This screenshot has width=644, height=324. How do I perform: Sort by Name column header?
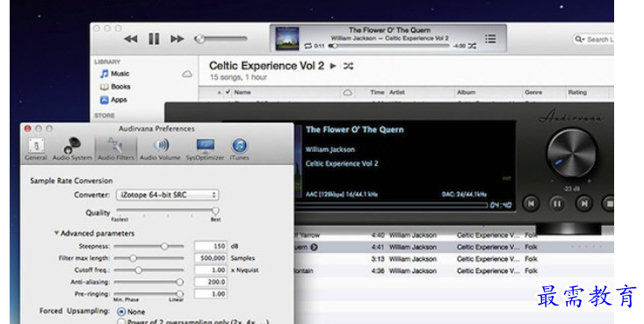(x=242, y=92)
